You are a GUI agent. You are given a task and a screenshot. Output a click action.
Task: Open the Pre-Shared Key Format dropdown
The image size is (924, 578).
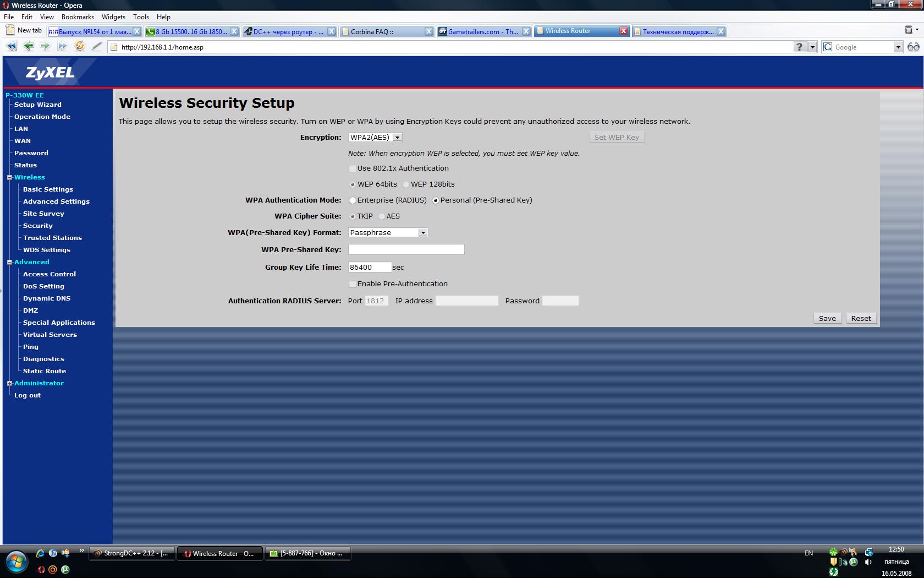(388, 232)
